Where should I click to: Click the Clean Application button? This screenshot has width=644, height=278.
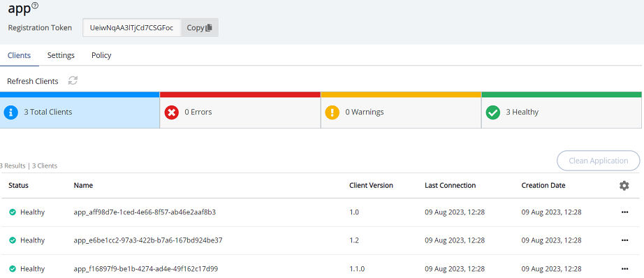[x=599, y=161]
